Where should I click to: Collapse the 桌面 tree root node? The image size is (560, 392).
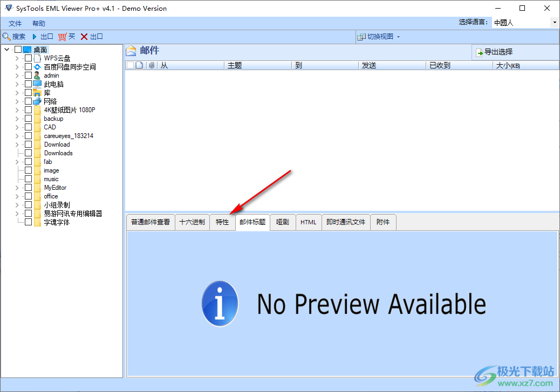click(x=6, y=49)
